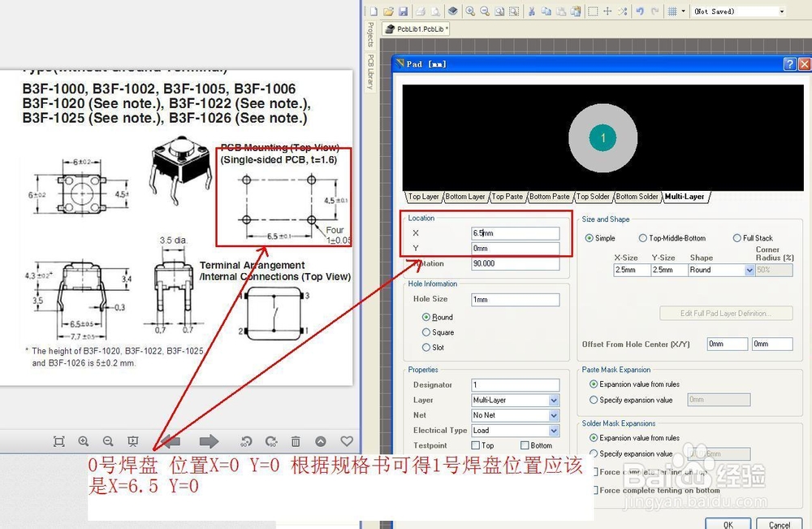This screenshot has width=812, height=529.
Task: Click the Paste icon in the toolbar
Action: pos(561,11)
